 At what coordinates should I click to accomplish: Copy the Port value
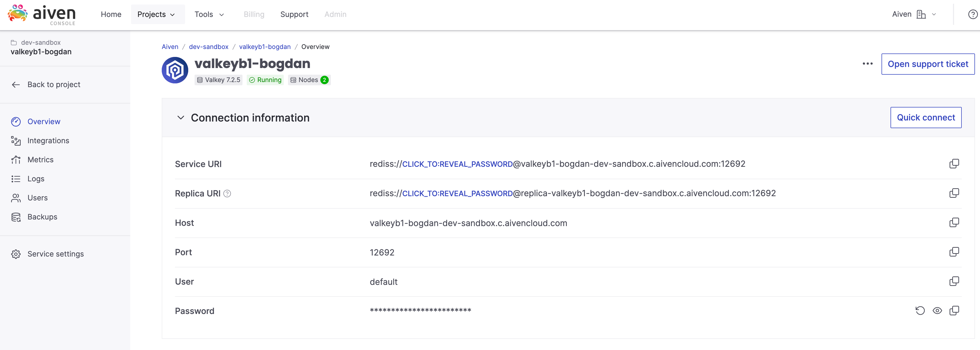pyautogui.click(x=954, y=252)
